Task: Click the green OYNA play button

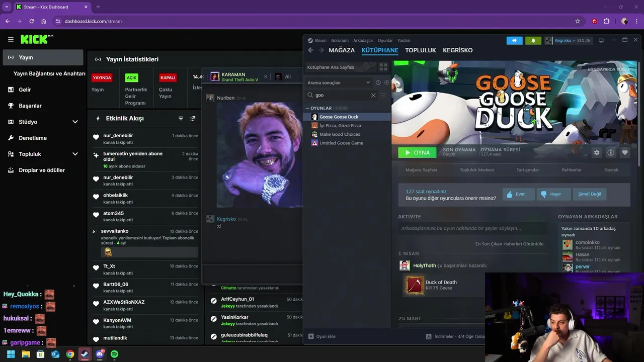Action: point(417,152)
